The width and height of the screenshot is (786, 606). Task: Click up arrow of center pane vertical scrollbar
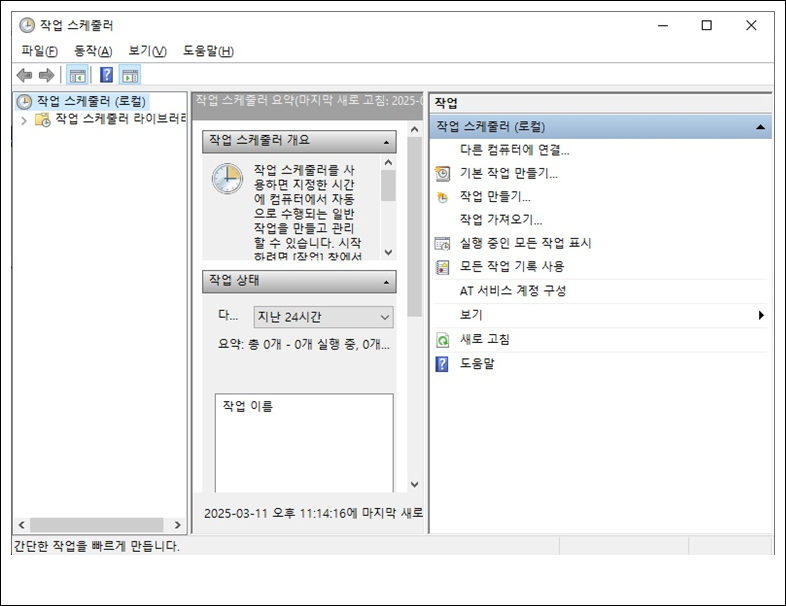[x=415, y=129]
